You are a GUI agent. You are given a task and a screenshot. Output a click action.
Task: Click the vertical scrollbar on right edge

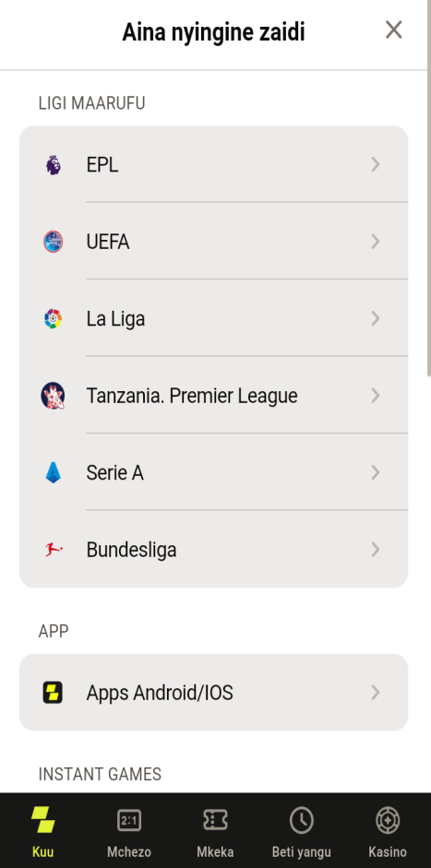pos(428,188)
